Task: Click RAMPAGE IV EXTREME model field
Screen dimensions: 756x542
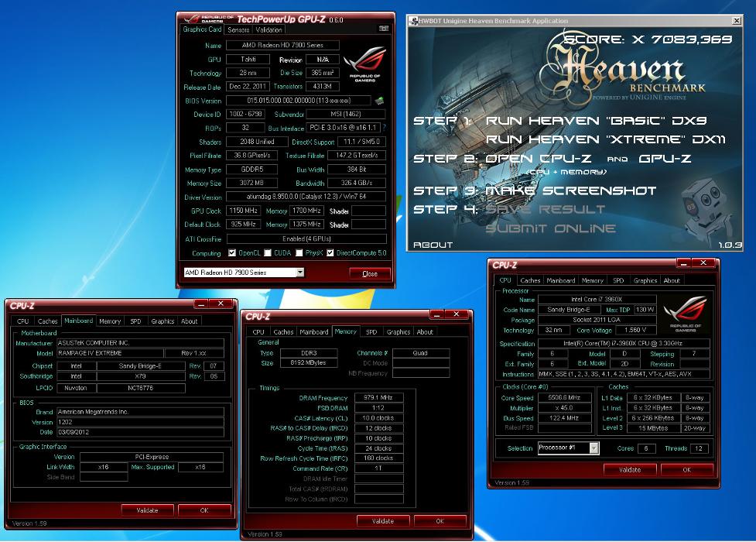Action: pyautogui.click(x=110, y=353)
